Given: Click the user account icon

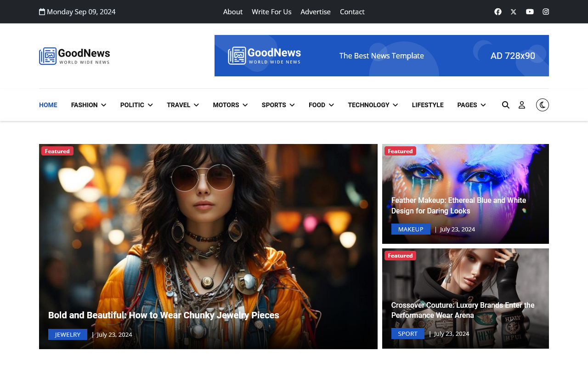Looking at the screenshot, I should (522, 105).
